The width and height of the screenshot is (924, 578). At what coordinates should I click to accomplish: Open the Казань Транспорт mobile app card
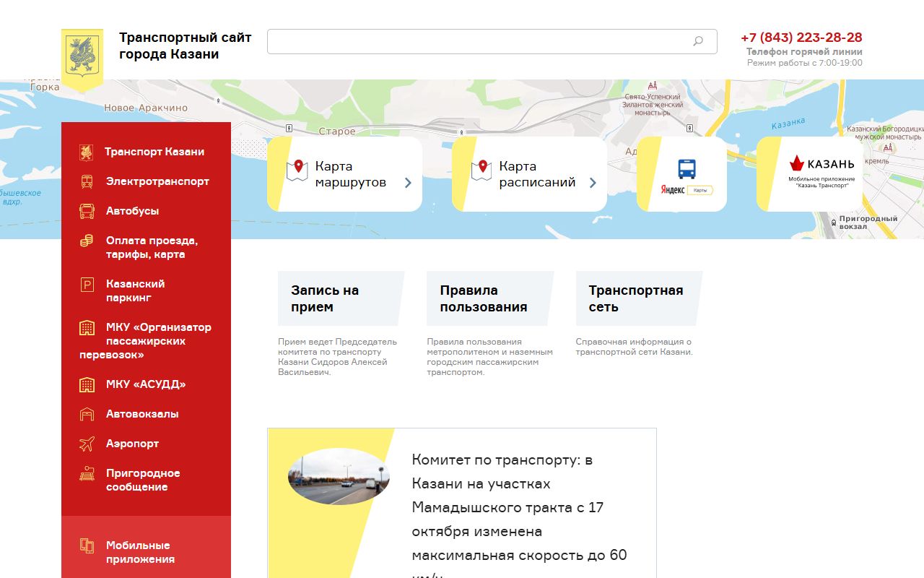(x=809, y=174)
